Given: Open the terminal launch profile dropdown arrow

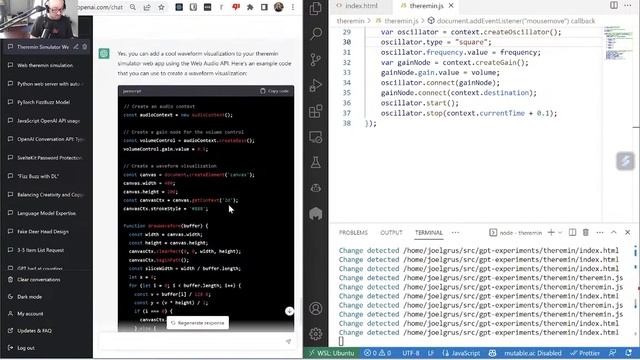Looking at the screenshot, I should 560,233.
